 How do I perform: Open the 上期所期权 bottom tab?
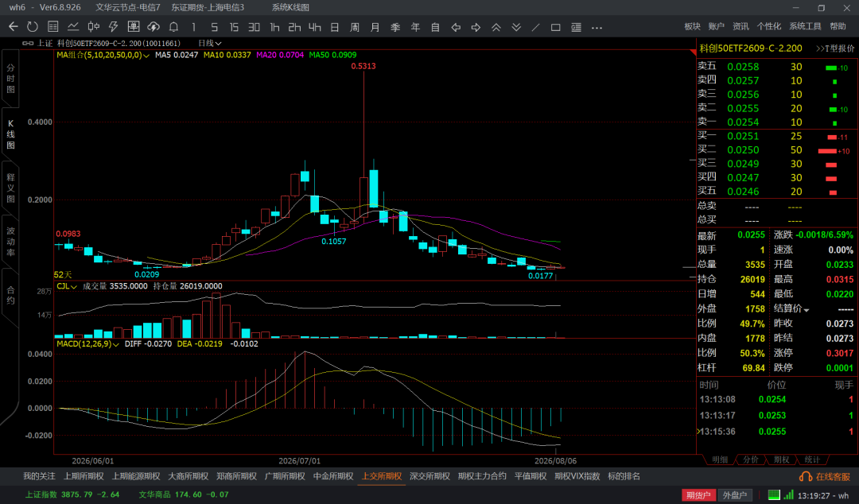coord(84,477)
